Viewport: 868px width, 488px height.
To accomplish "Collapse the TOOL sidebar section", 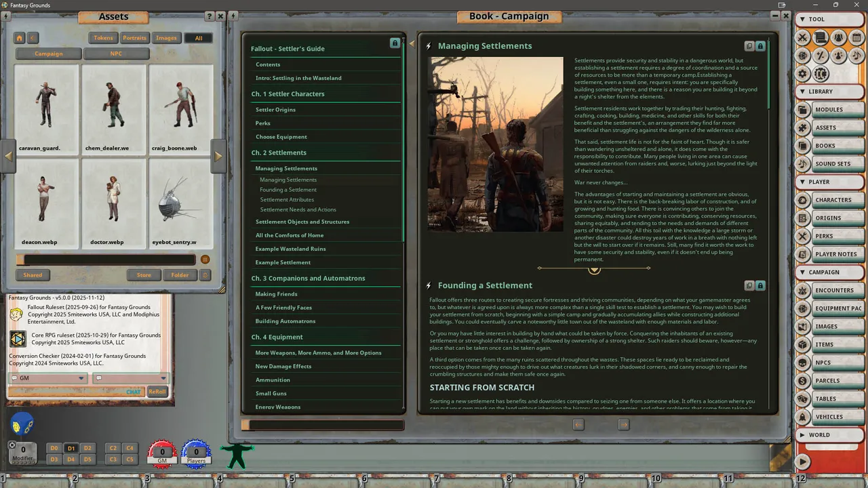I will [829, 20].
